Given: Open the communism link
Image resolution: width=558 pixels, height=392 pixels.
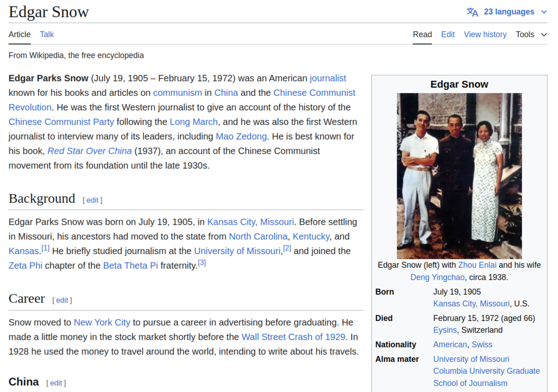Looking at the screenshot, I should pos(177,93).
